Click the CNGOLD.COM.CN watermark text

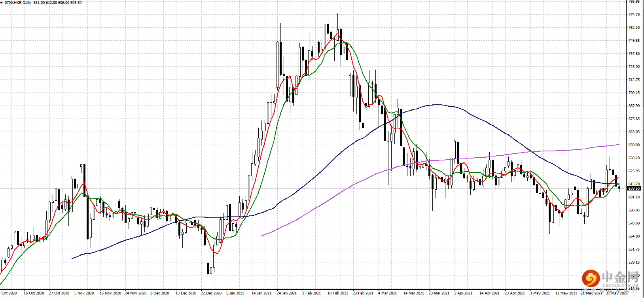(x=620, y=285)
